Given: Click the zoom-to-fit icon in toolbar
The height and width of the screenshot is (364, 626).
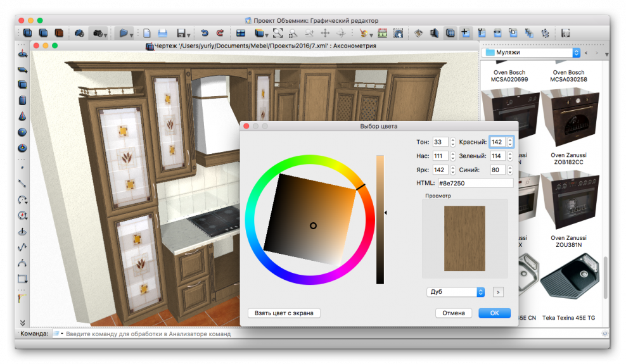Looking at the screenshot, I should pyautogui.click(x=278, y=33).
